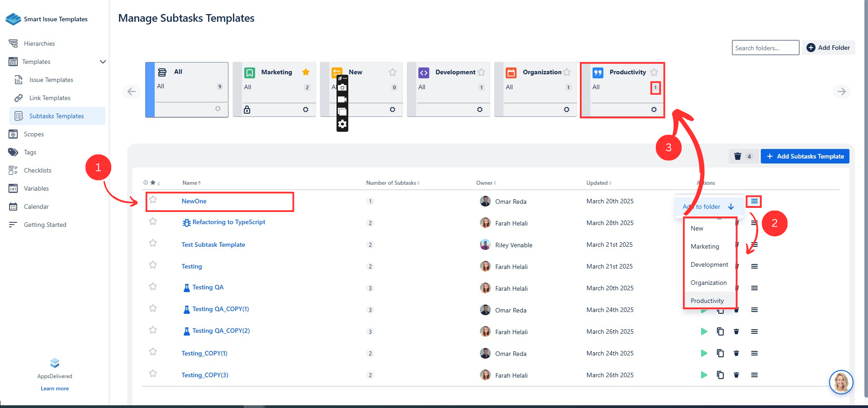Expand the Add to folder submenu
The image size is (868, 408).
tap(730, 206)
